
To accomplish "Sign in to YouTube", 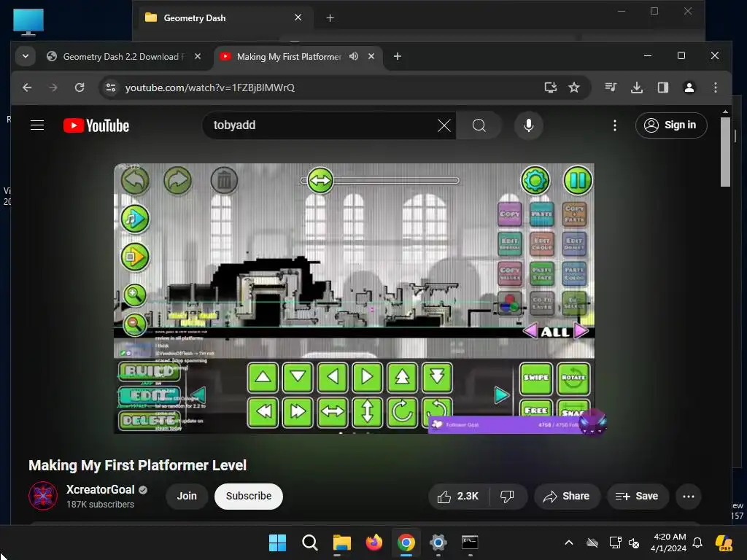I will pyautogui.click(x=671, y=125).
